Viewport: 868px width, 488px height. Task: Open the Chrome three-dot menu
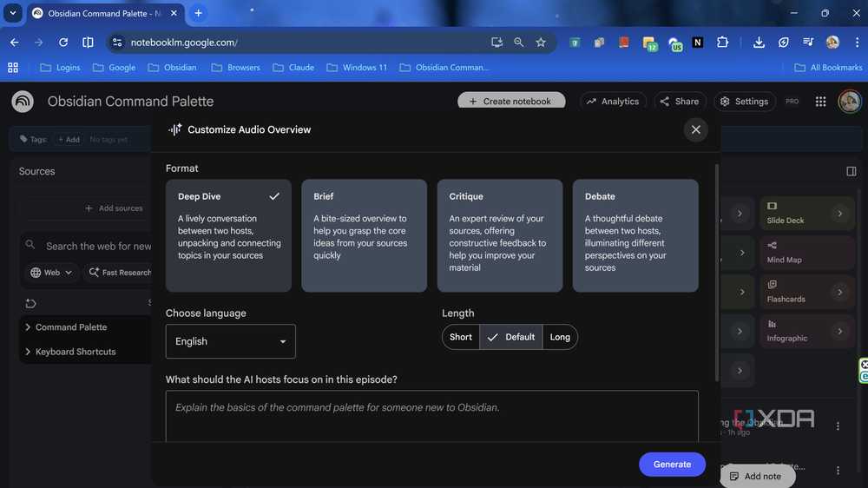click(857, 42)
